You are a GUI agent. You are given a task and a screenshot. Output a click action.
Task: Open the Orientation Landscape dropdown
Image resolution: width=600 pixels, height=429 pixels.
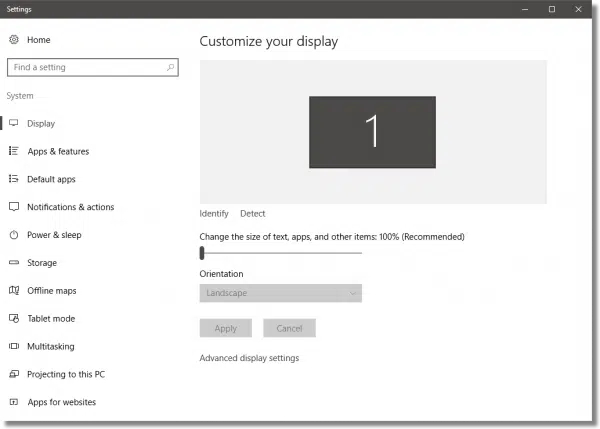tap(280, 293)
